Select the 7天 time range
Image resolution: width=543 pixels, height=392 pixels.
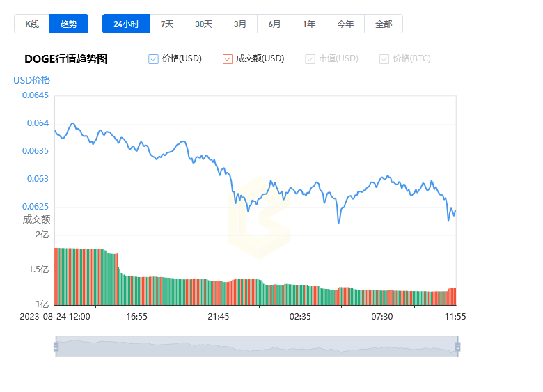(167, 24)
